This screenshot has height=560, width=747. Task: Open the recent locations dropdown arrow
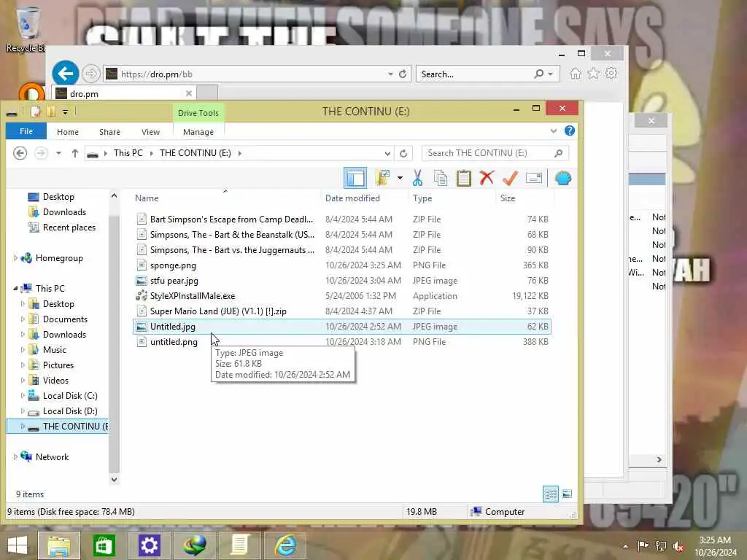click(58, 153)
